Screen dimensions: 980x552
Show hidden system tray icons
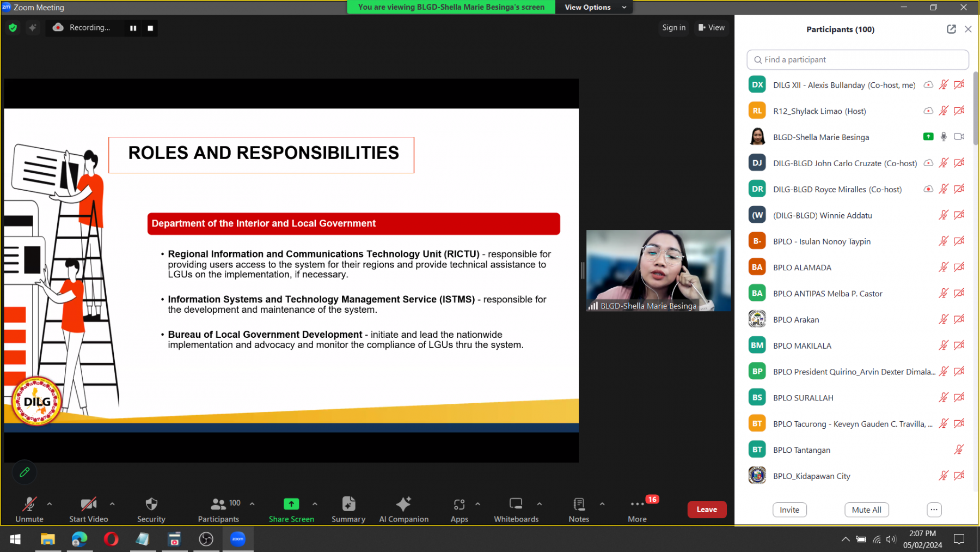click(x=846, y=539)
